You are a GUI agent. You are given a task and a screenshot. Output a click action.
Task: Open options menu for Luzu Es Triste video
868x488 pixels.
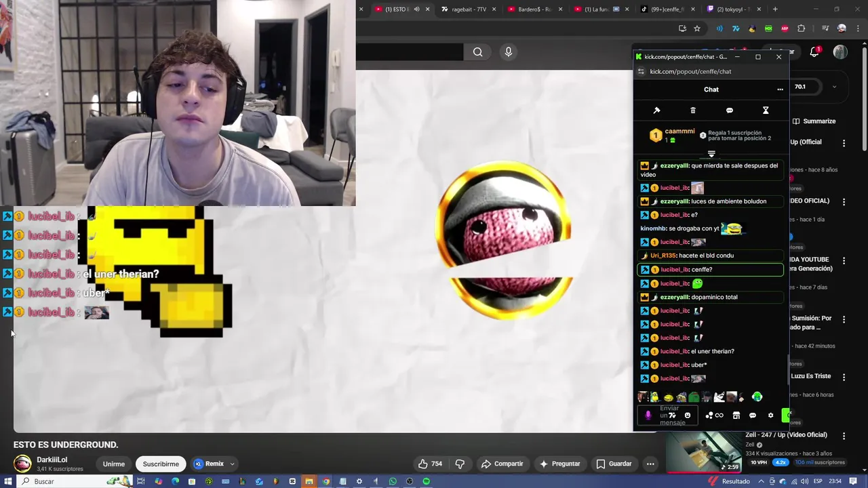(x=844, y=377)
